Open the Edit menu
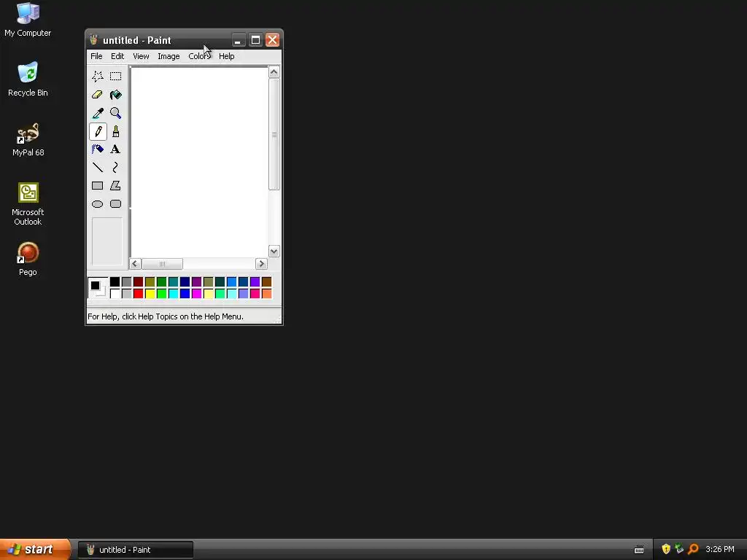Viewport: 747px width, 560px height. pyautogui.click(x=117, y=56)
